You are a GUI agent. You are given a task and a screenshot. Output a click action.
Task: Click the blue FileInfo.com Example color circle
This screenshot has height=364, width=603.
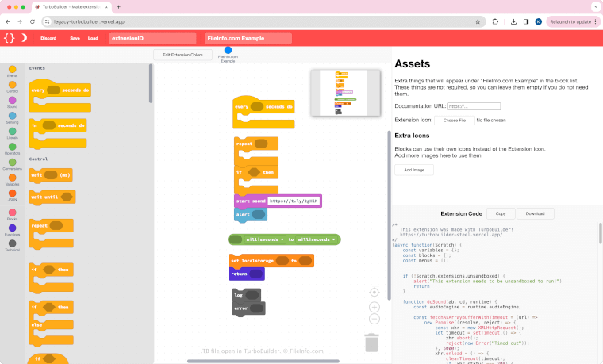pos(229,50)
